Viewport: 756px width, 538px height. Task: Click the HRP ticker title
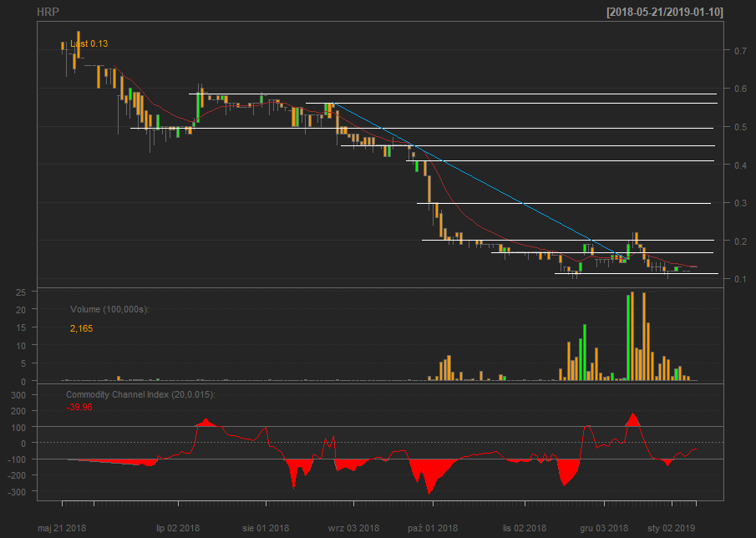[48, 12]
